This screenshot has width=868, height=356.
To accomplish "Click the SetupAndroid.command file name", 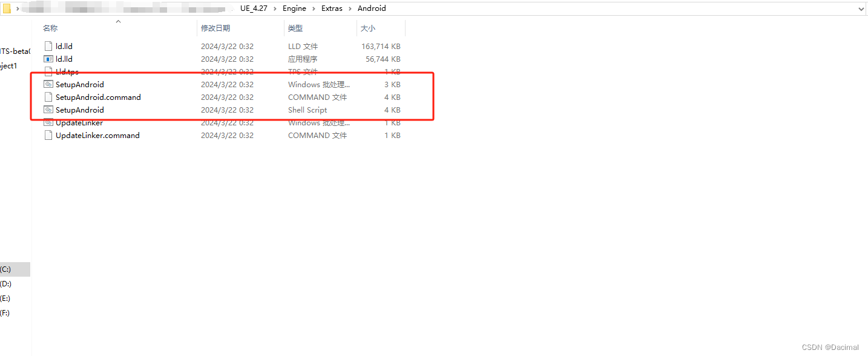I will (98, 97).
